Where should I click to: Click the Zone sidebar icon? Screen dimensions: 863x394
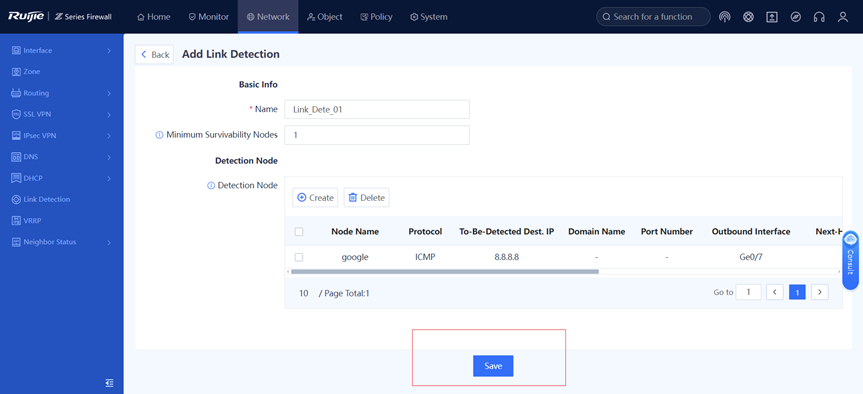(x=16, y=72)
